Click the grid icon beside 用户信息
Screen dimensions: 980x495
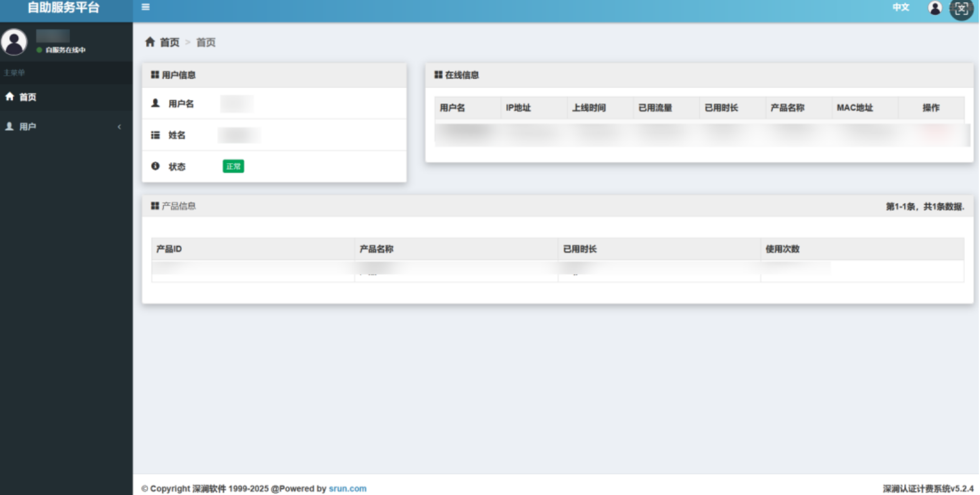point(155,74)
